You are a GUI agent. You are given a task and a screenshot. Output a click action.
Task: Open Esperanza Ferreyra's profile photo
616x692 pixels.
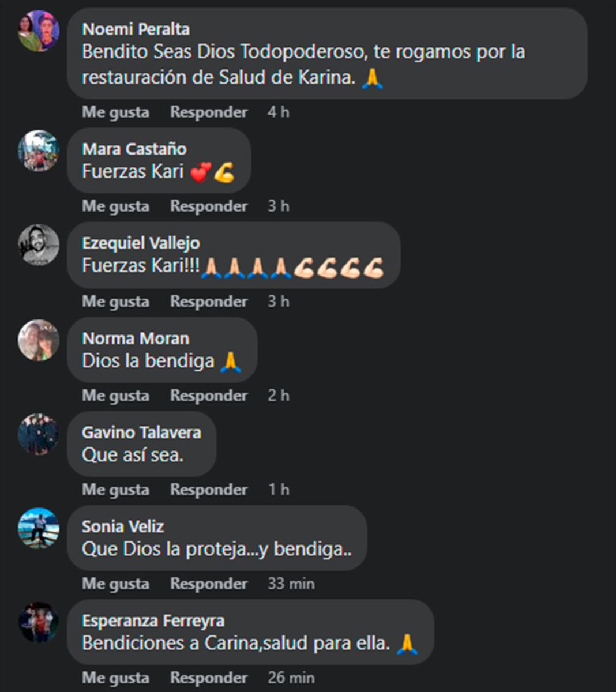click(x=39, y=623)
